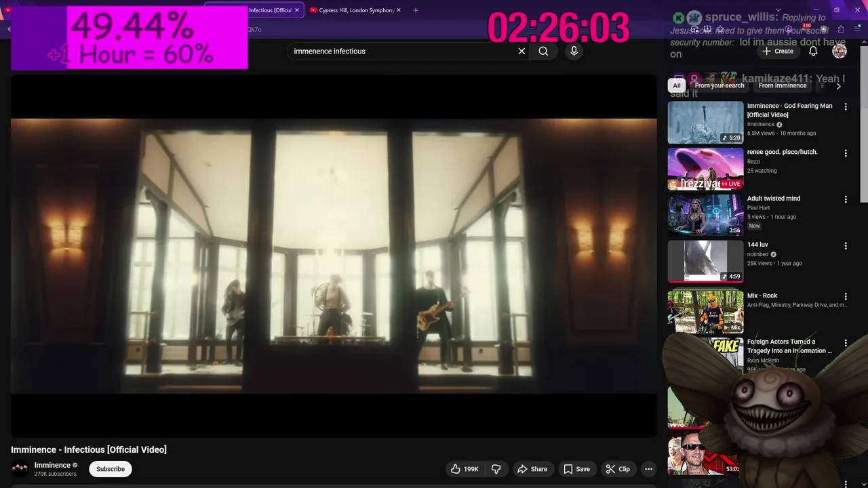Open options for 144 luv video

(846, 246)
